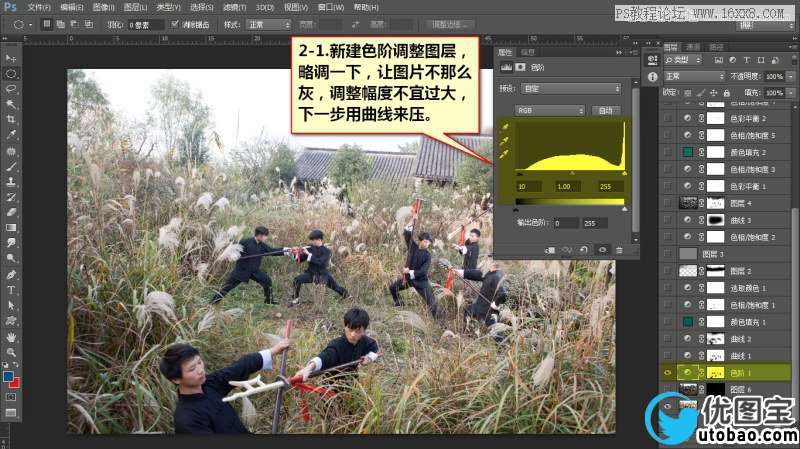Image resolution: width=800 pixels, height=449 pixels.
Task: Delete adjustment with trash icon in Properties
Action: coord(619,250)
